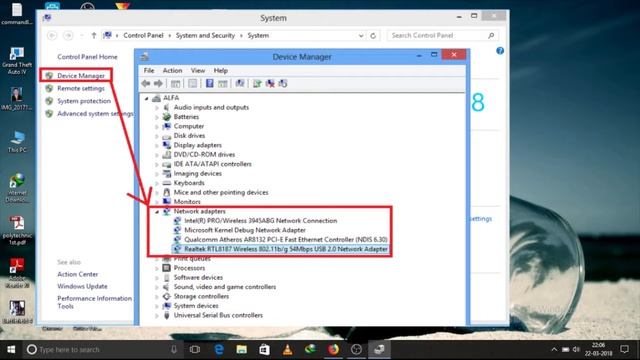Select the System devices item
The width and height of the screenshot is (640, 360).
pyautogui.click(x=196, y=306)
